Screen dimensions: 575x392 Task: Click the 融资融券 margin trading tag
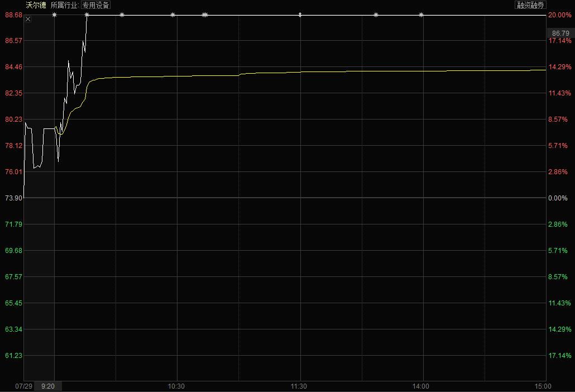(x=531, y=5)
